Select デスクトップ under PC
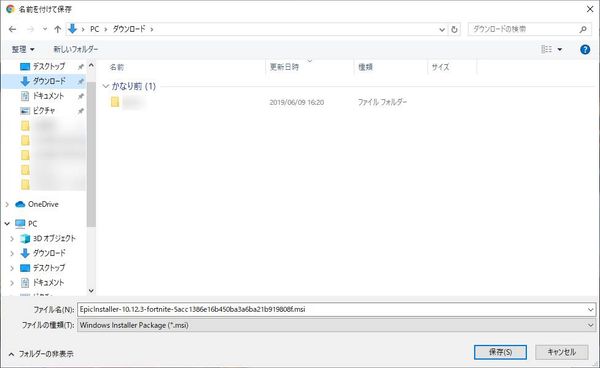600x368 pixels. pyautogui.click(x=49, y=268)
